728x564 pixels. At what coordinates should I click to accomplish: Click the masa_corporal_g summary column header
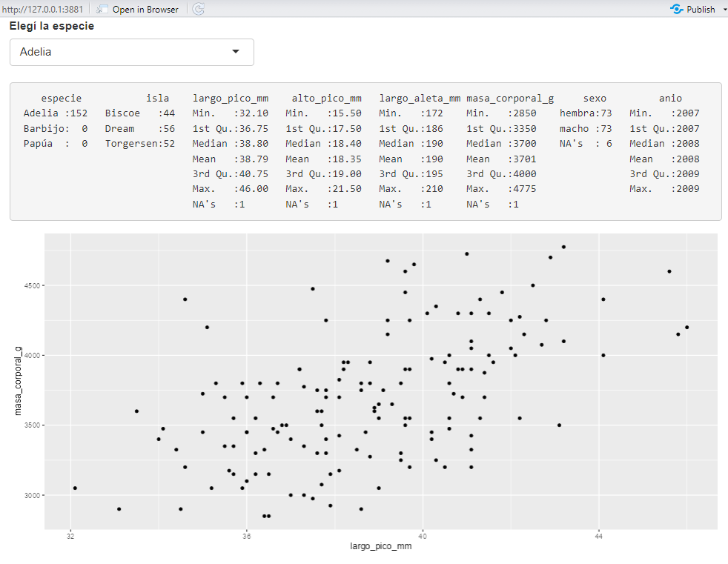pyautogui.click(x=510, y=98)
